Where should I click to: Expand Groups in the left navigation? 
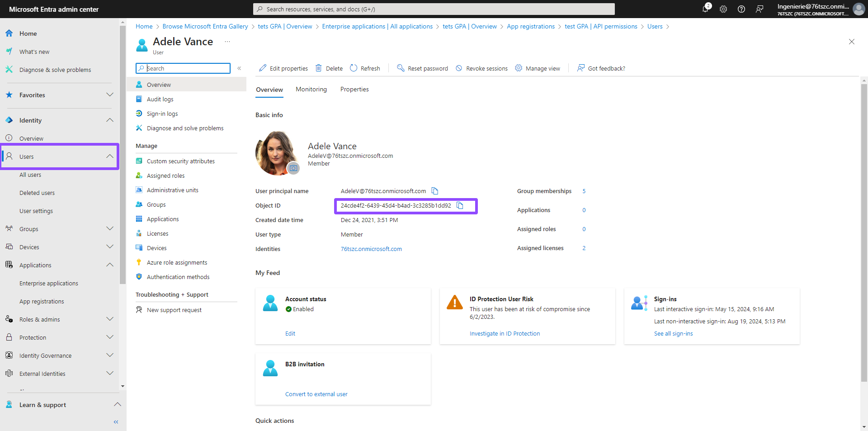click(x=110, y=228)
